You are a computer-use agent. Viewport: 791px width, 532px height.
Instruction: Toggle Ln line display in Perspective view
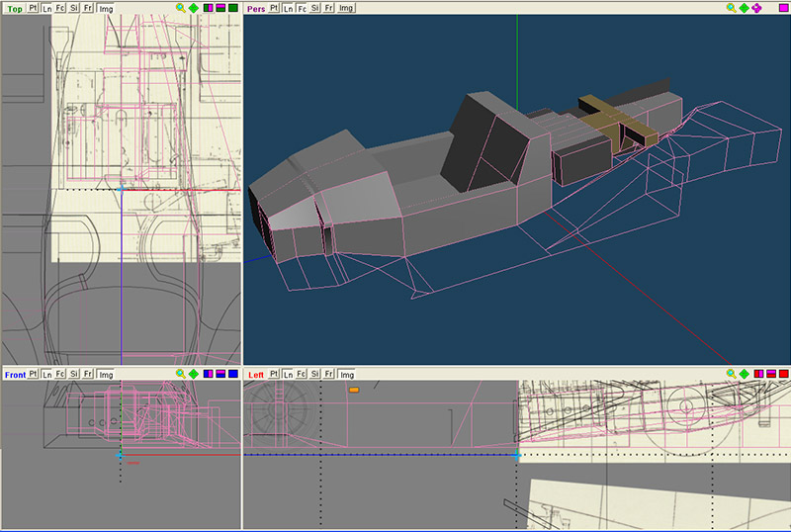(x=288, y=8)
